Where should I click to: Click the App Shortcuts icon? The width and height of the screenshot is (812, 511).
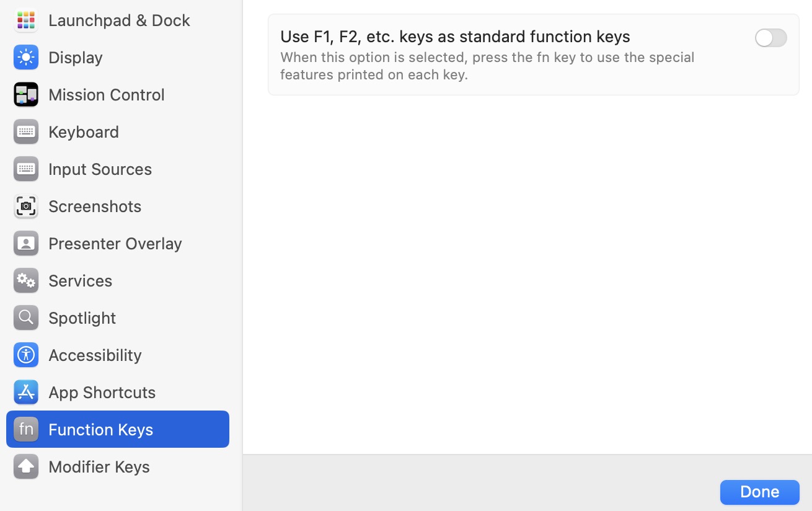(x=26, y=392)
